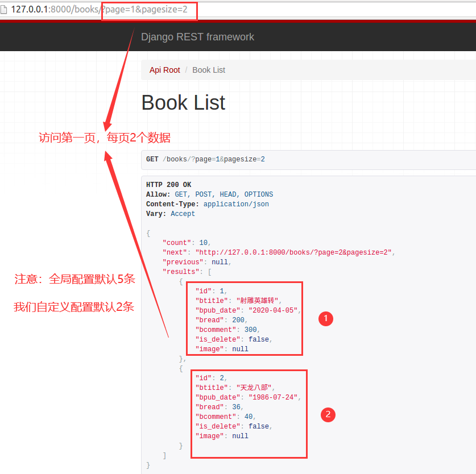Click the "results" key line
Image resolution: width=476 pixels, height=474 pixels.
[187, 272]
